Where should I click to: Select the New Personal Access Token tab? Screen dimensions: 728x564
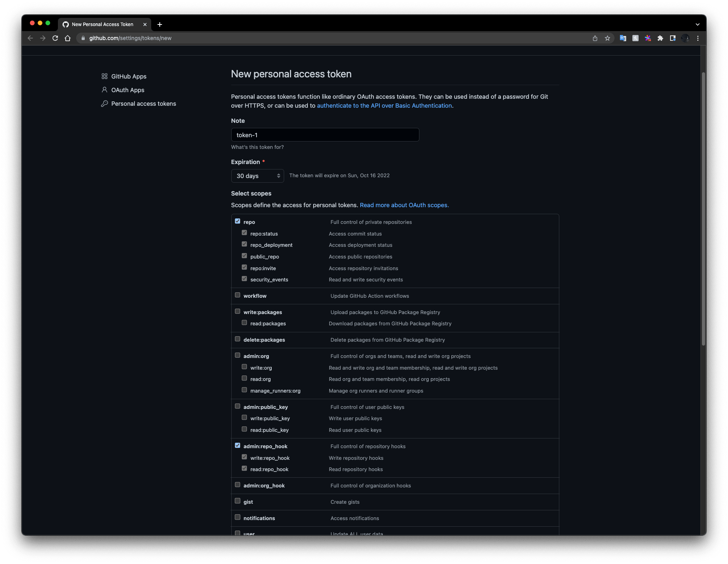[x=102, y=24]
